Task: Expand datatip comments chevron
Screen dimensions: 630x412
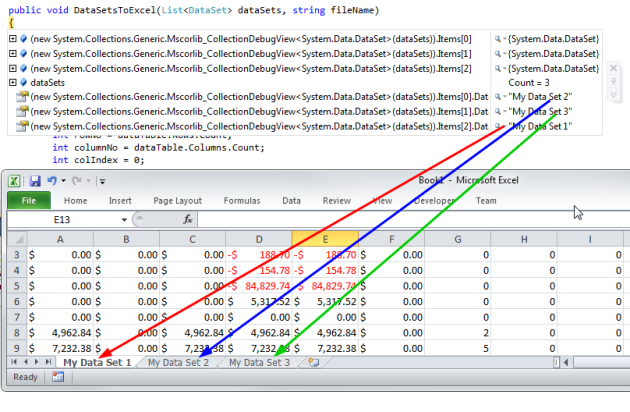Action: [613, 94]
